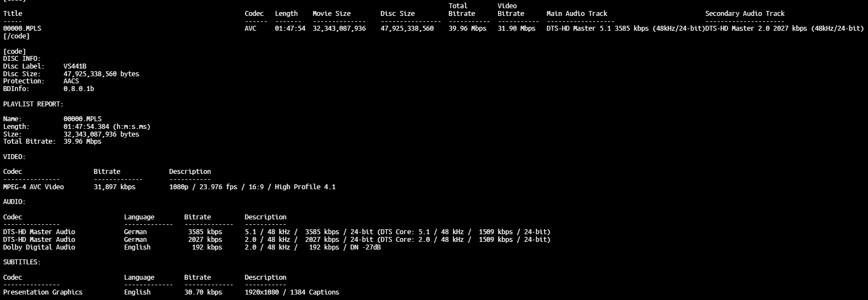The height and width of the screenshot is (300, 868).
Task: Click the DISC INFO heading
Action: tap(22, 59)
